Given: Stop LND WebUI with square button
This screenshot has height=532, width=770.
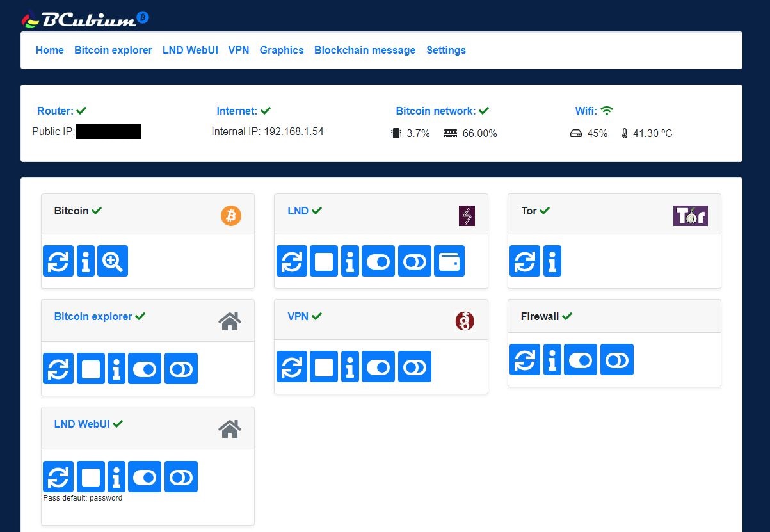Looking at the screenshot, I should pyautogui.click(x=90, y=476).
